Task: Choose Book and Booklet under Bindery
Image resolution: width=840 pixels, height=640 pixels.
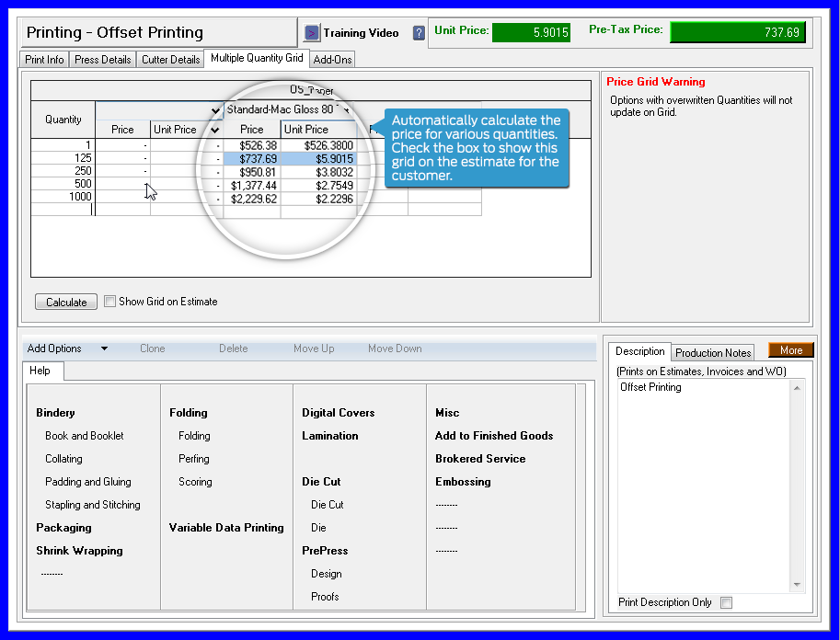Action: coord(85,436)
